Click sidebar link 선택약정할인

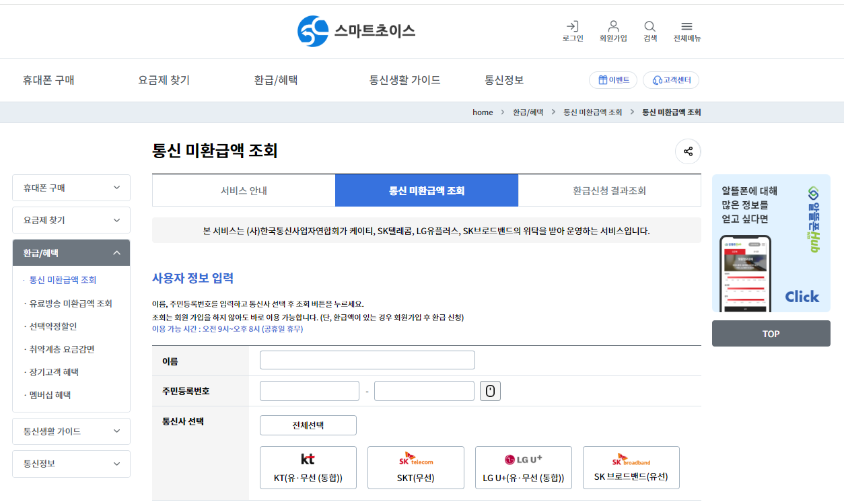tap(53, 326)
